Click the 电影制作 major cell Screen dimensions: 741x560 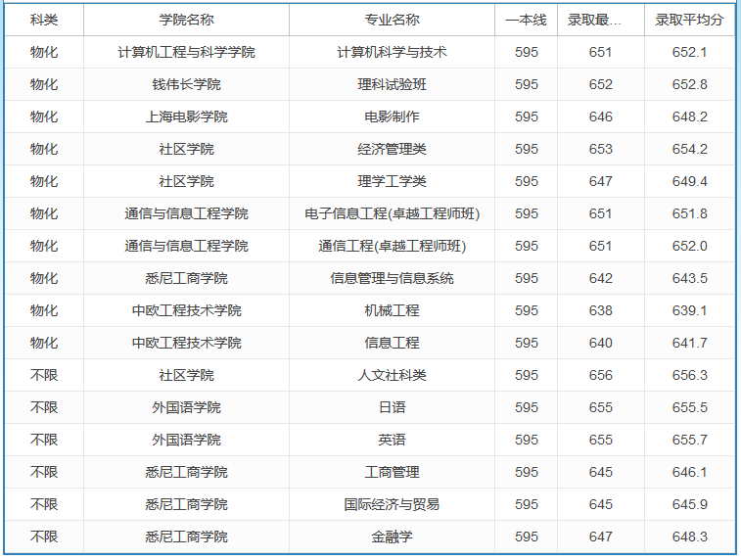tap(392, 117)
